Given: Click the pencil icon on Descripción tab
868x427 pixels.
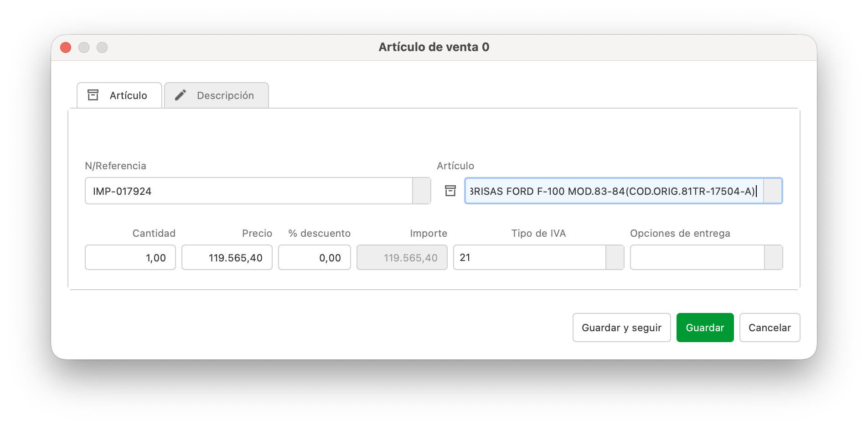Looking at the screenshot, I should [x=181, y=95].
